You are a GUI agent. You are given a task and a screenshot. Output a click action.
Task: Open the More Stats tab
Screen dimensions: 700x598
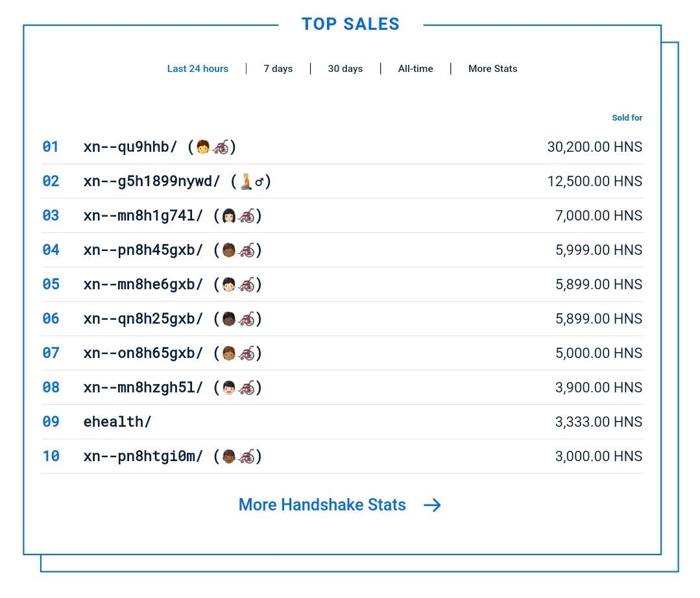492,69
